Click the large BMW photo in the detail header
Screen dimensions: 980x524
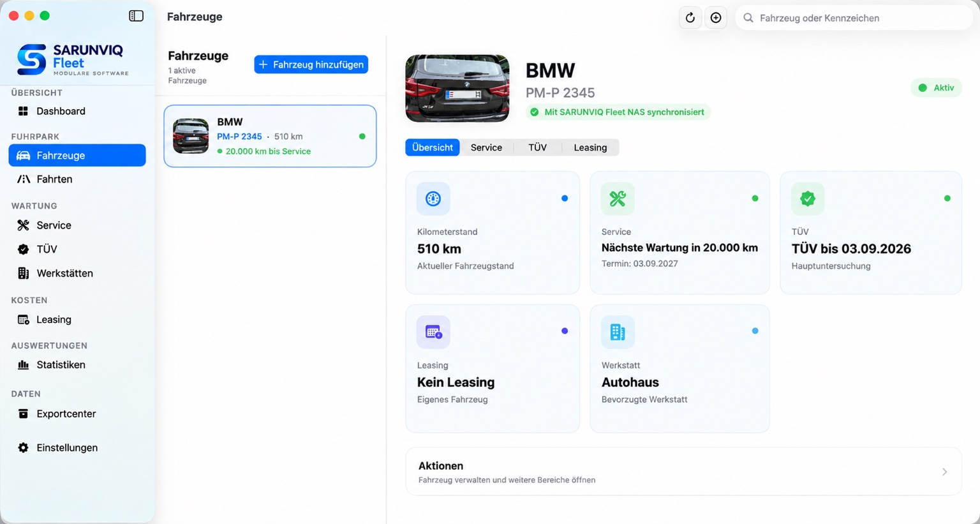[x=457, y=88]
